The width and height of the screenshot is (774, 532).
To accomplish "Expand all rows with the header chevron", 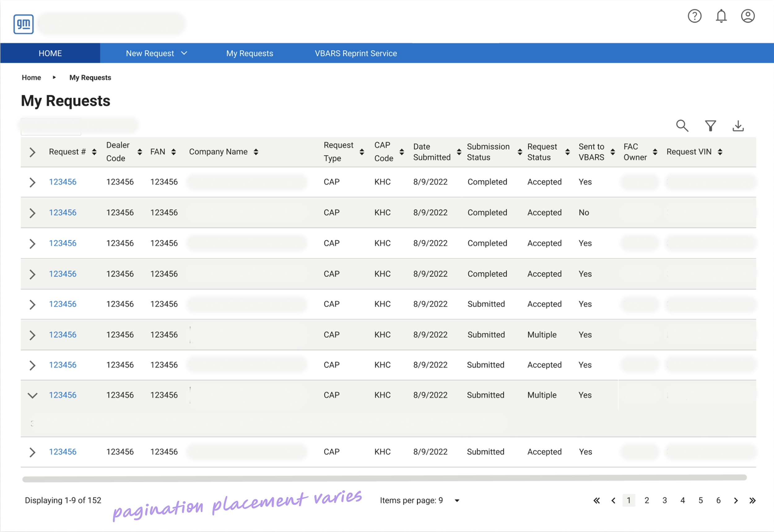I will (33, 152).
